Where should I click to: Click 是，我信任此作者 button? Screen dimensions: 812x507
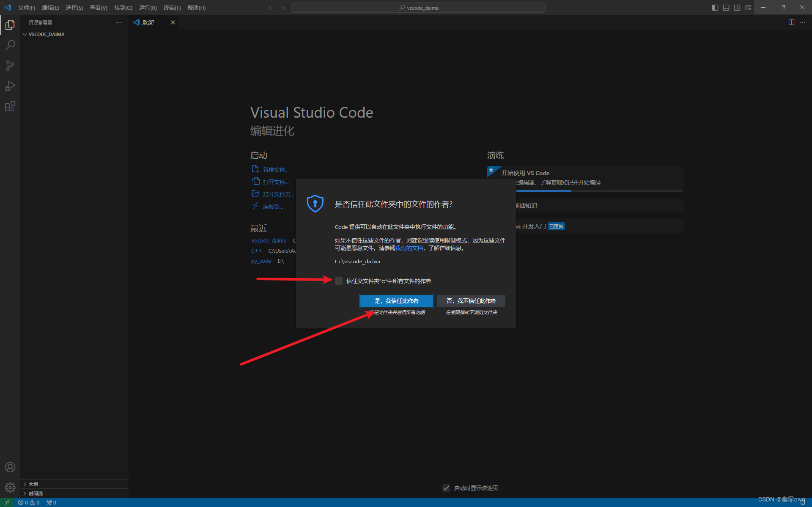397,301
